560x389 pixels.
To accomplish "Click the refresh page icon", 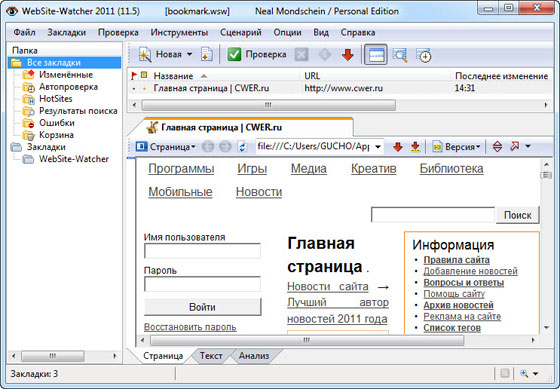I will click(x=242, y=147).
